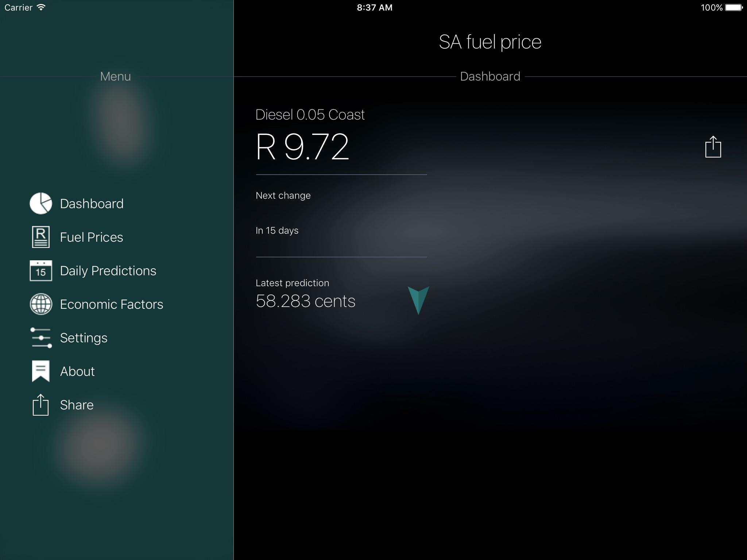
Task: Tap the 58.283 cents prediction text
Action: 305,301
